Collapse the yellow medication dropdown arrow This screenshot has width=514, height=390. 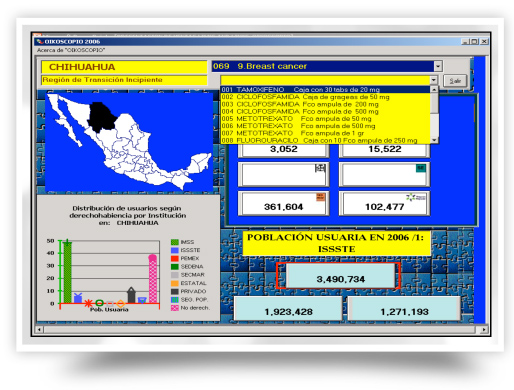click(433, 80)
